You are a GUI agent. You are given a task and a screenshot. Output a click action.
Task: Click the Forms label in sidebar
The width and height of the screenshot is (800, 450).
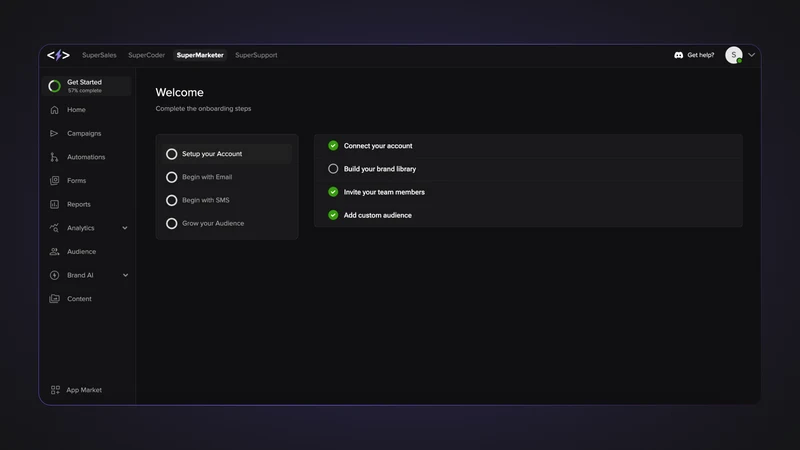click(x=77, y=181)
